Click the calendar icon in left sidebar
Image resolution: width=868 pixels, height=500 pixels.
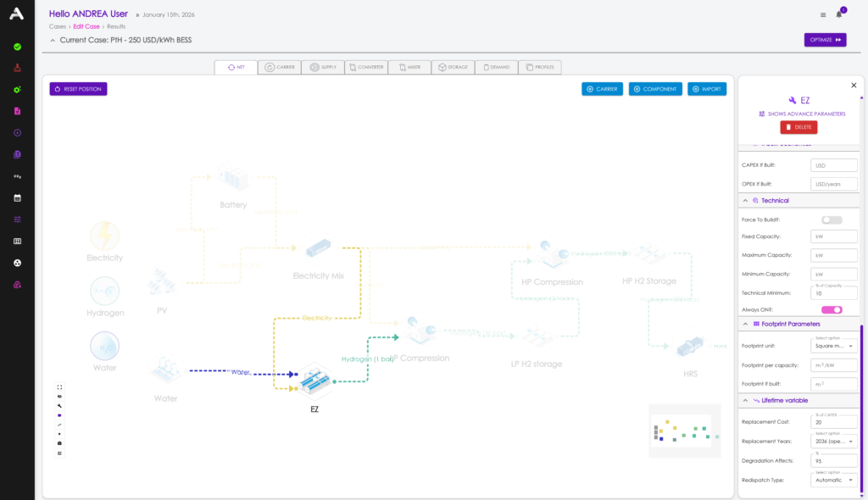(17, 197)
